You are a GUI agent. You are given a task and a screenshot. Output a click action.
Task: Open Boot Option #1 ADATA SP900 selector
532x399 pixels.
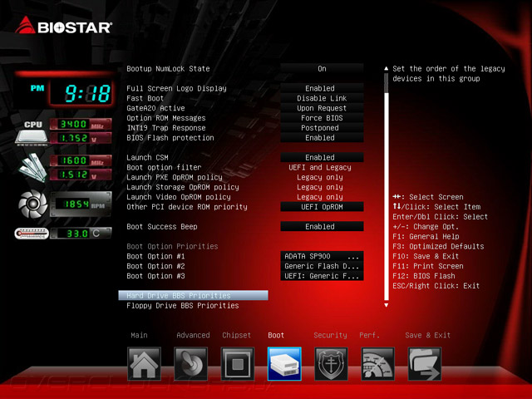(322, 256)
